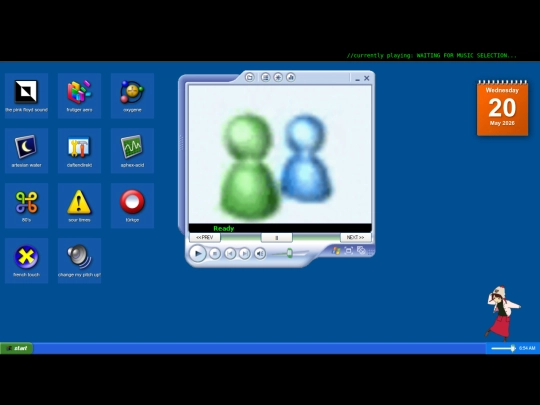Open the french touch X icon
Image resolution: width=540 pixels, height=405 pixels.
point(27,260)
